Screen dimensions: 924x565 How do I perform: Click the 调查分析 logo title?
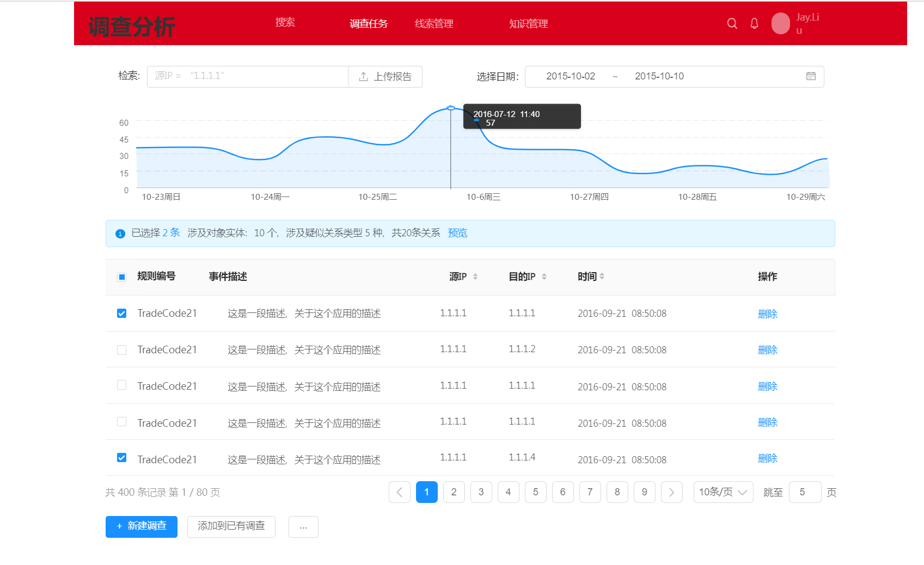132,27
